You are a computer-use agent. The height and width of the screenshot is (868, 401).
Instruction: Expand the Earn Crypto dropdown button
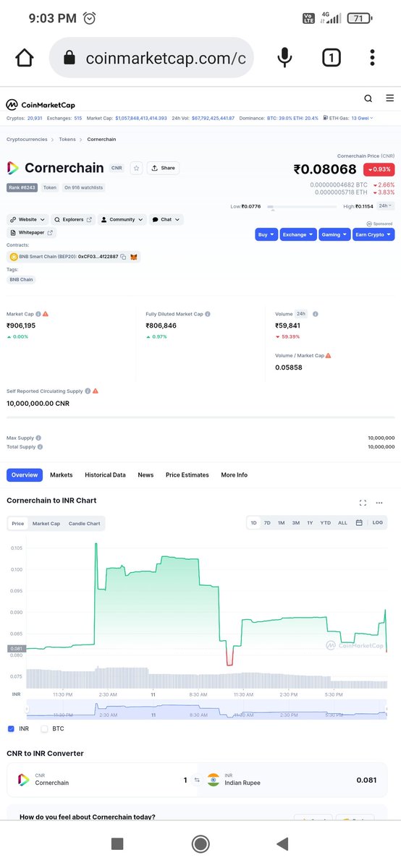(373, 234)
